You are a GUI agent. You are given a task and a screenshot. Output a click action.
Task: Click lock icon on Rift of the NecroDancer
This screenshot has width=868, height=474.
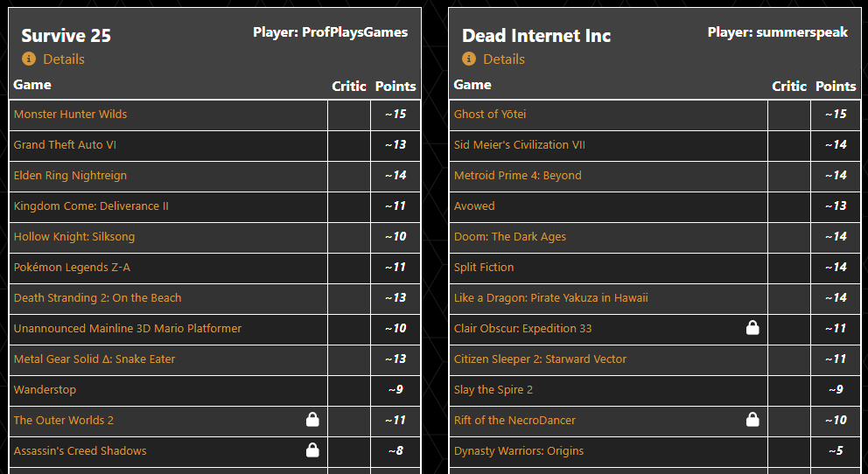tap(752, 420)
